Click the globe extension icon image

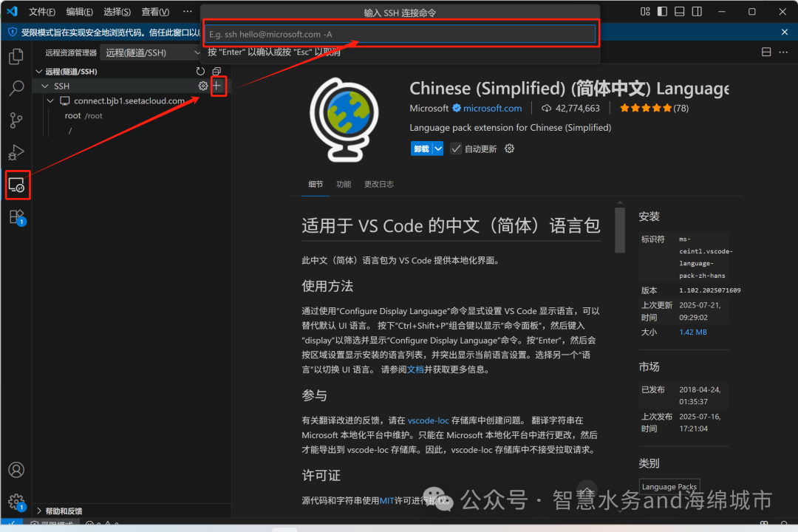[344, 120]
